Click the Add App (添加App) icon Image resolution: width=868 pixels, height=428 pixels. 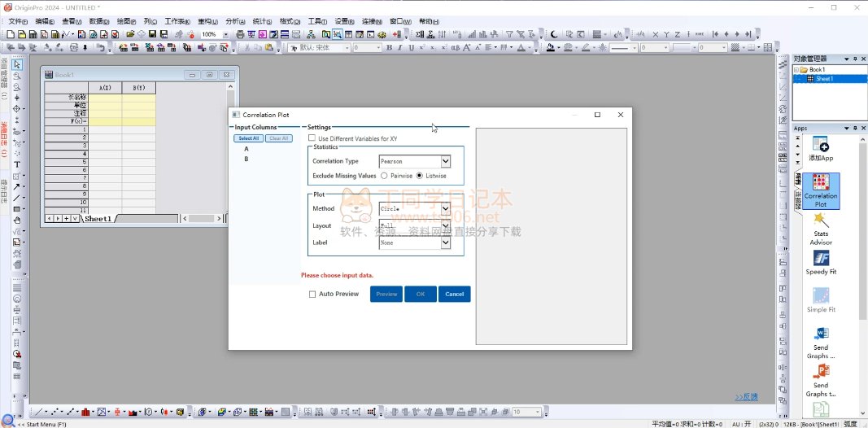tap(821, 145)
